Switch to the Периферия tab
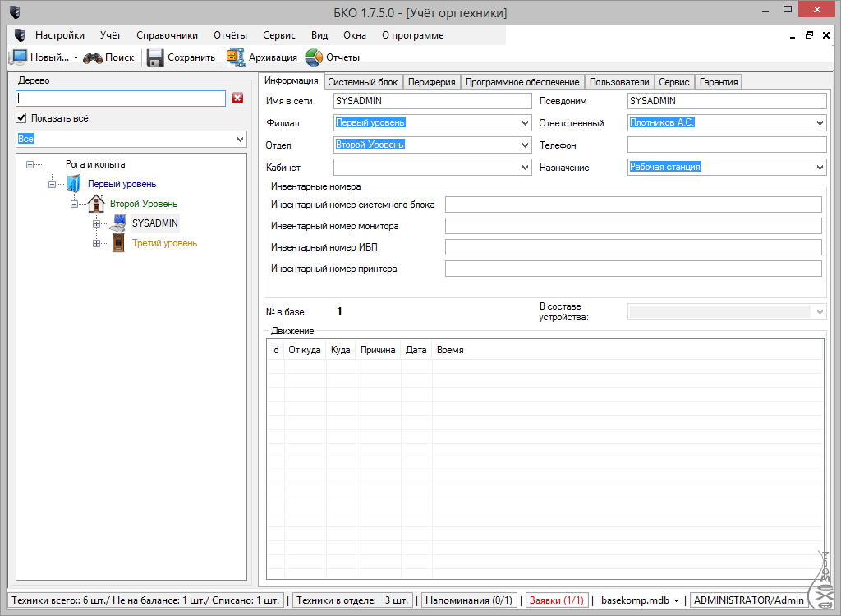Image resolution: width=841 pixels, height=616 pixels. click(x=431, y=82)
